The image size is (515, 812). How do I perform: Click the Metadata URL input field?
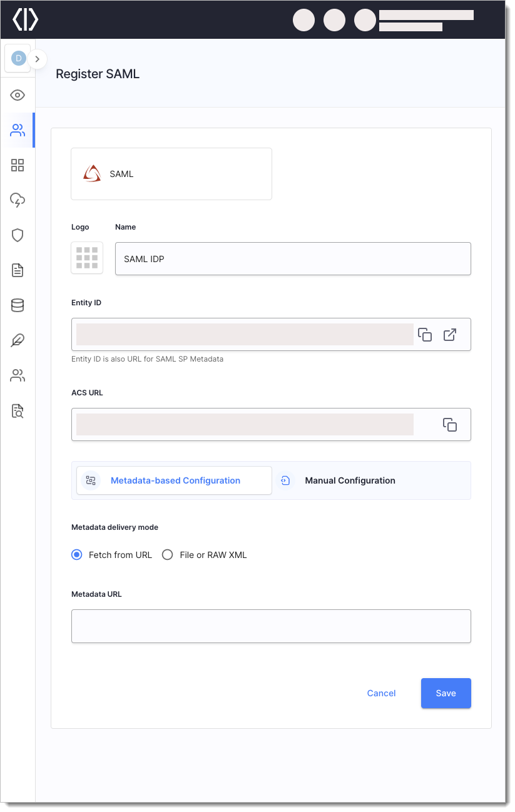271,626
